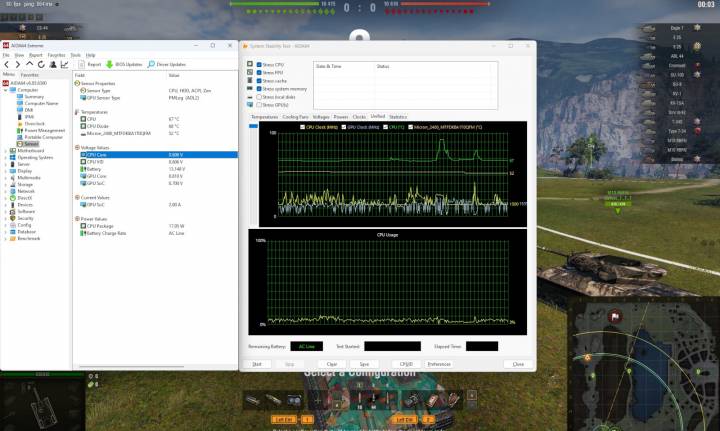Toggle GPU Clock (MHz) graph legend checkbox
This screenshot has width=720, height=431.
pos(343,127)
